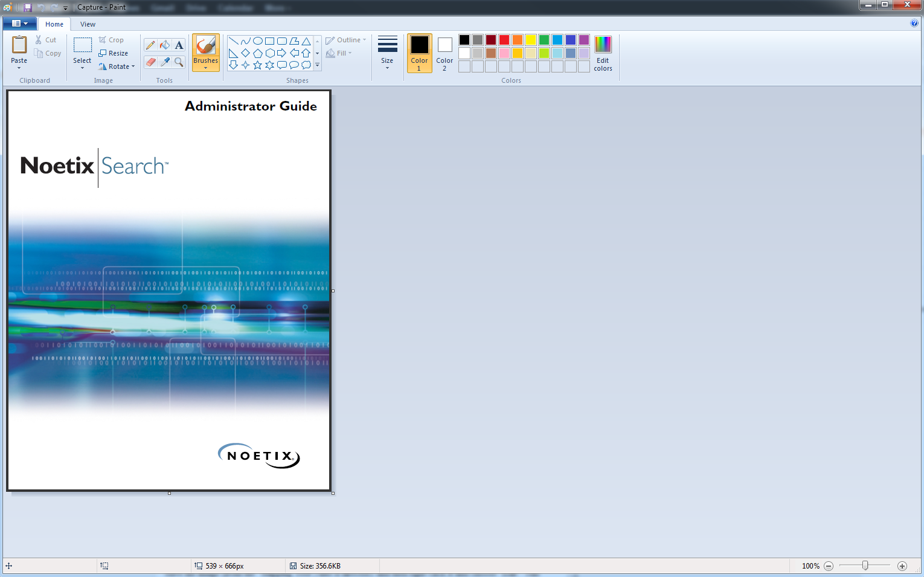Screen dimensions: 924x577
Task: Open the Paint file menu button
Action: click(20, 24)
